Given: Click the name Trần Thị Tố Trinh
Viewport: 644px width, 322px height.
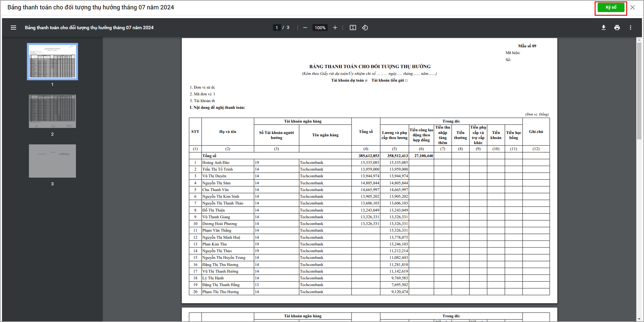Looking at the screenshot, I should pos(217,169).
